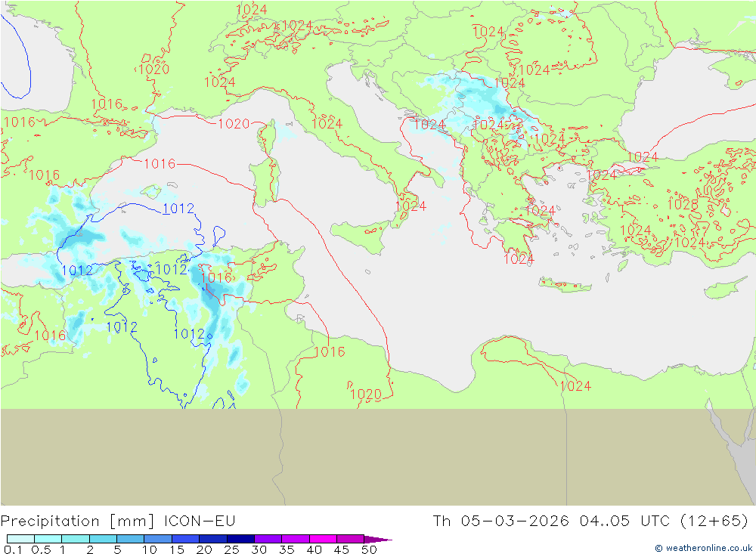Select the 0.5–1 mm legend swatch
Viewport: 756px width, 554px height.
click(48, 539)
